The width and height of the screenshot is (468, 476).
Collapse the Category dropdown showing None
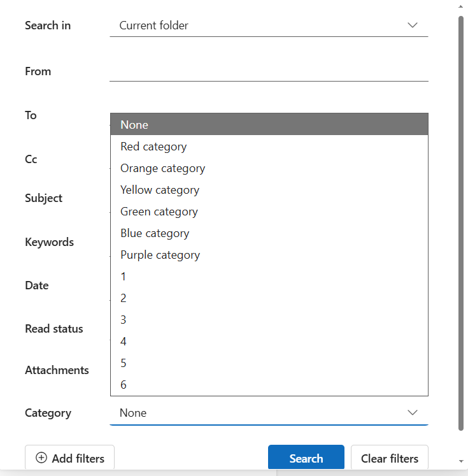click(269, 413)
